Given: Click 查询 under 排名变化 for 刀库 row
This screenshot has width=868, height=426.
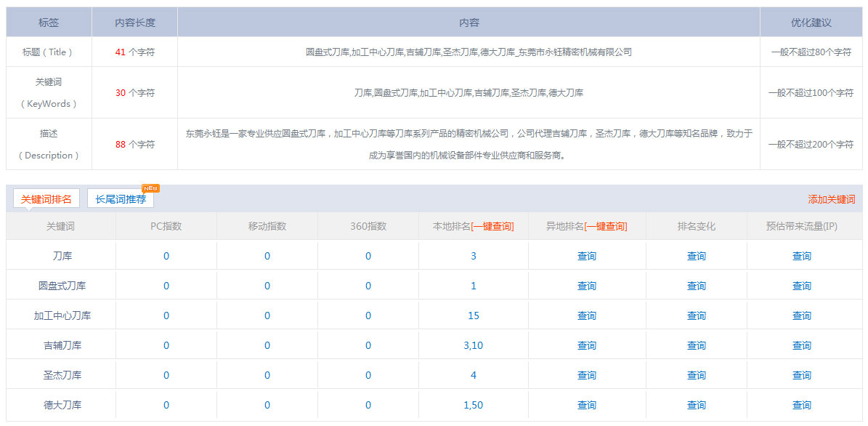Looking at the screenshot, I should click(x=697, y=256).
